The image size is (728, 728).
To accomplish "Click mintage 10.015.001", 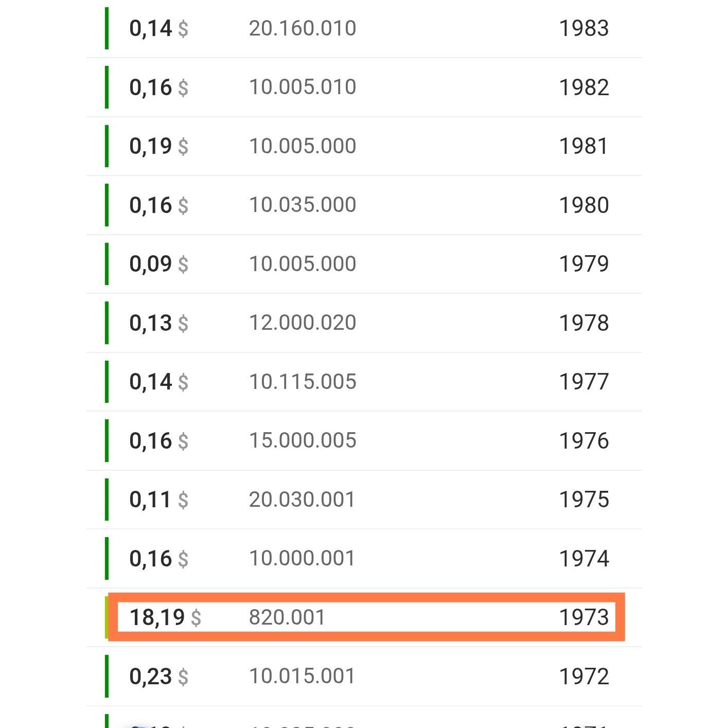I will tap(302, 676).
